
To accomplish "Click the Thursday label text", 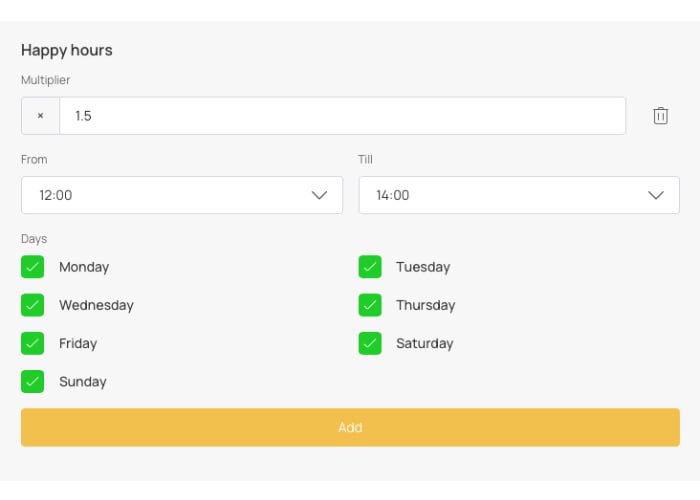I will (425, 305).
